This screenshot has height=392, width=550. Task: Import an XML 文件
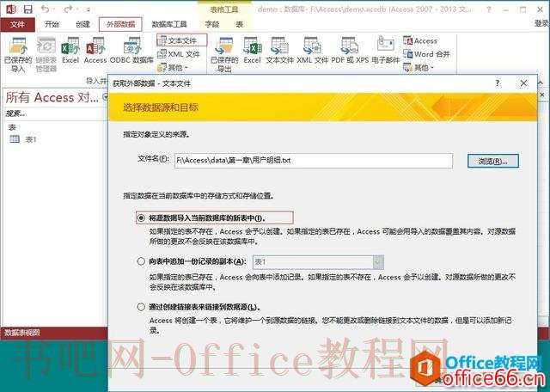[x=178, y=54]
